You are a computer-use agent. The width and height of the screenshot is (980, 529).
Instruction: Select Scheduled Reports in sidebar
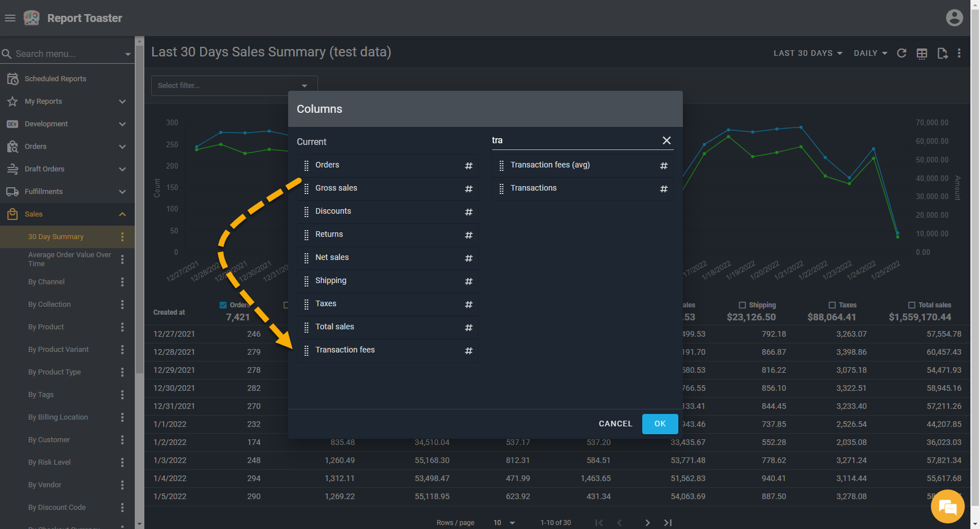[x=55, y=79]
